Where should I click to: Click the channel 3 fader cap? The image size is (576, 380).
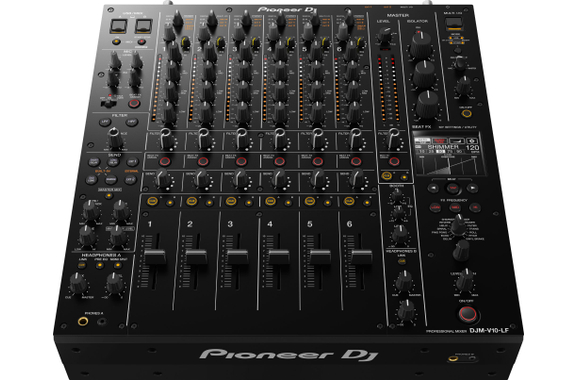click(237, 257)
